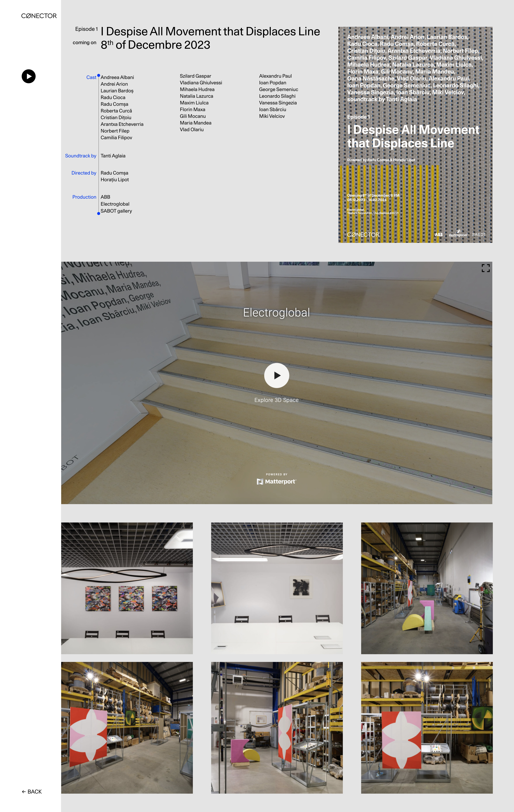514x812 pixels.
Task: Open the 3D space fullscreen icon
Action: pos(486,268)
